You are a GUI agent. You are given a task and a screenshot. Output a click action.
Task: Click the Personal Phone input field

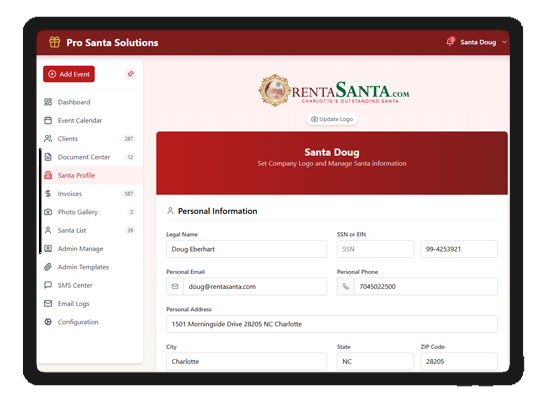tap(426, 286)
